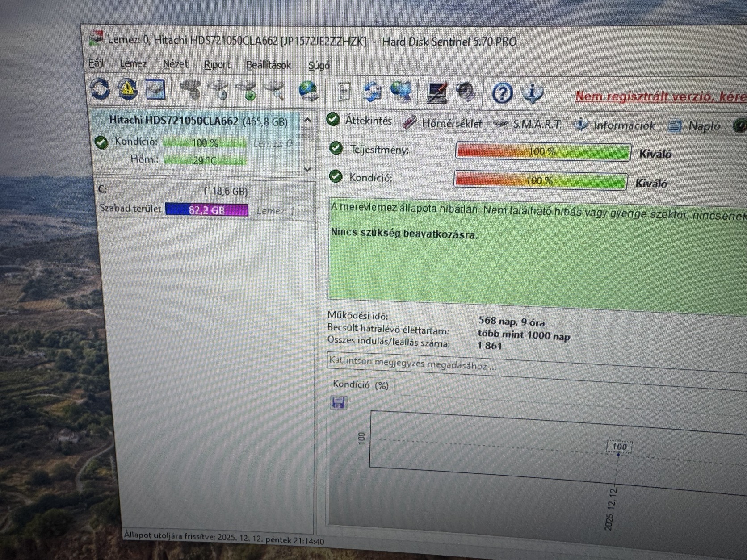Click the 'Nincs szükség beavatkozásra.' text
The image size is (747, 560).
coord(404,233)
